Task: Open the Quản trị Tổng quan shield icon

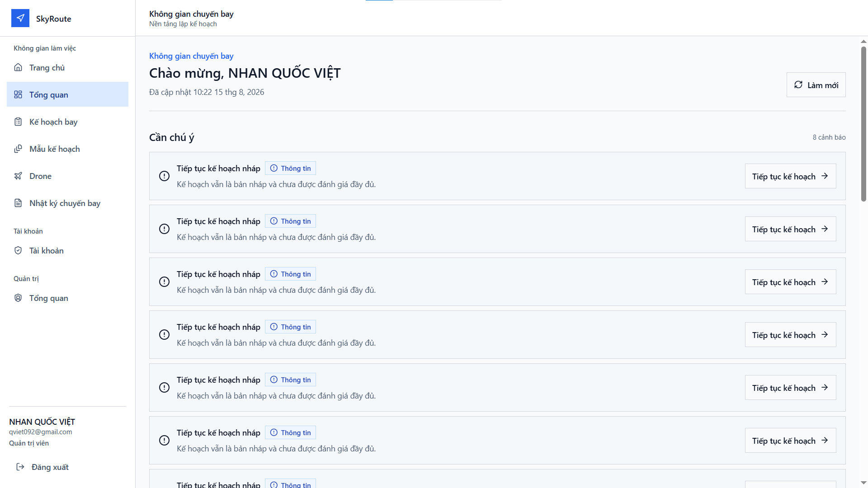Action: click(18, 298)
